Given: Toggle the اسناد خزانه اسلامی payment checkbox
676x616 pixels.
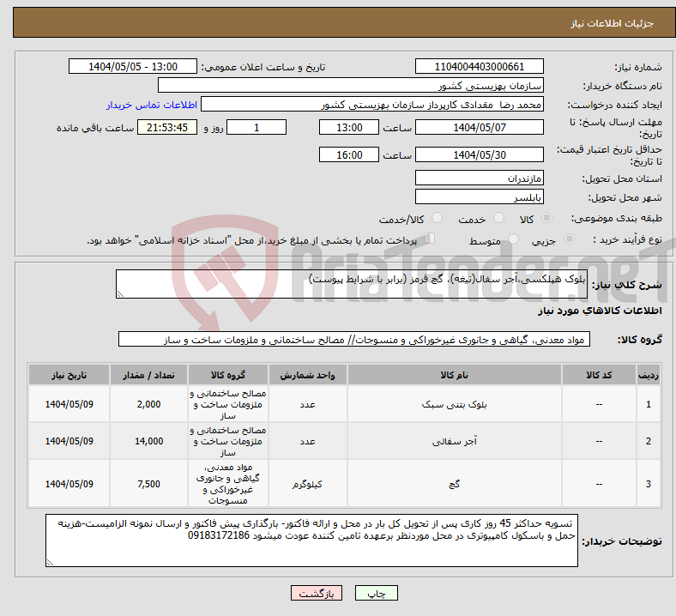Looking at the screenshot, I should pyautogui.click(x=430, y=239).
